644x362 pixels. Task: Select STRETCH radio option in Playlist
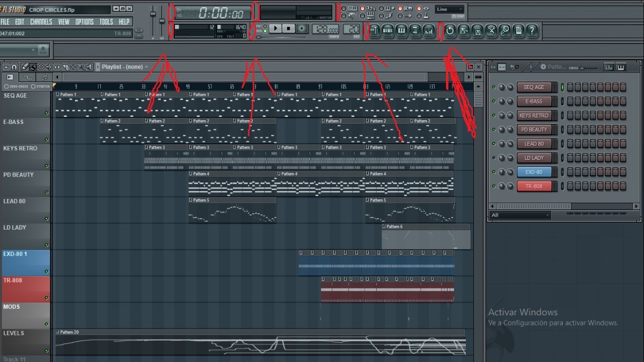pos(41,86)
